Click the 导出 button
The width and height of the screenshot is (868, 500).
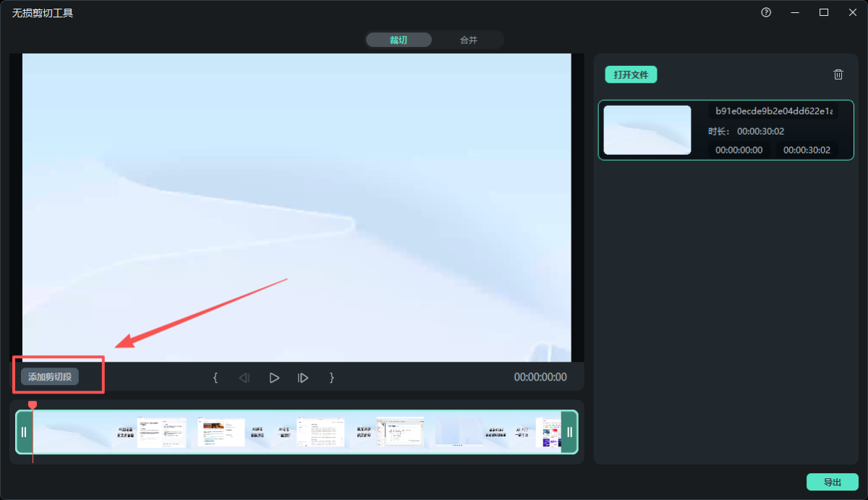(832, 483)
